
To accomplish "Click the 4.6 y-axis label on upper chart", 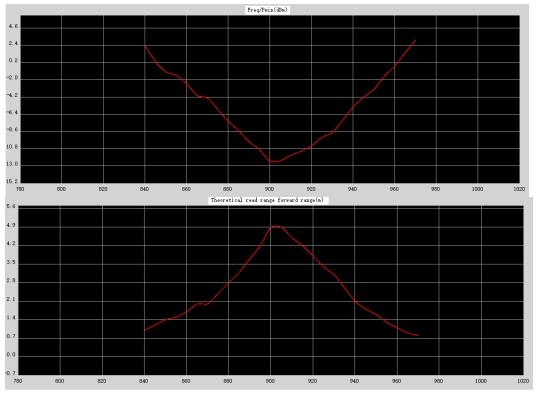I will (14, 27).
